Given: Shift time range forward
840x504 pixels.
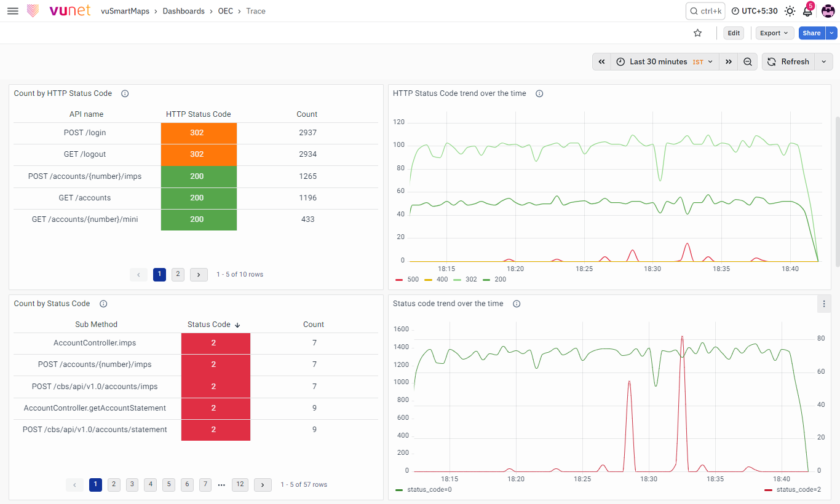Looking at the screenshot, I should pyautogui.click(x=729, y=61).
